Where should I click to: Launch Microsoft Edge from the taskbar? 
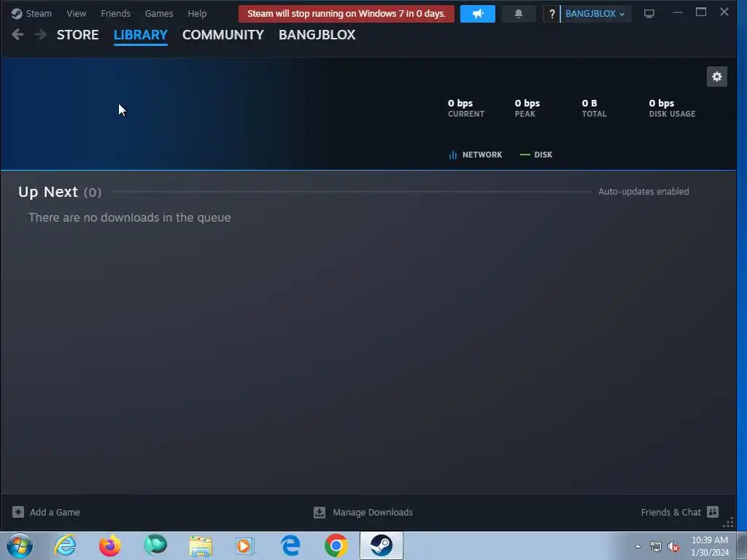point(290,545)
